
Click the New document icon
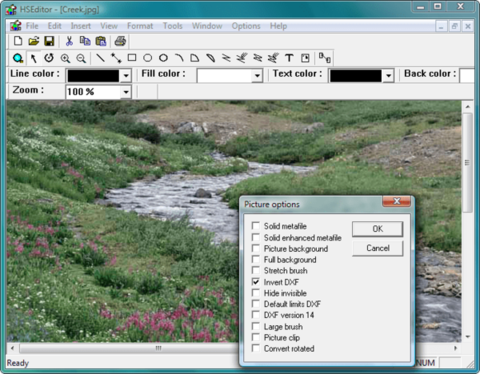coord(18,41)
